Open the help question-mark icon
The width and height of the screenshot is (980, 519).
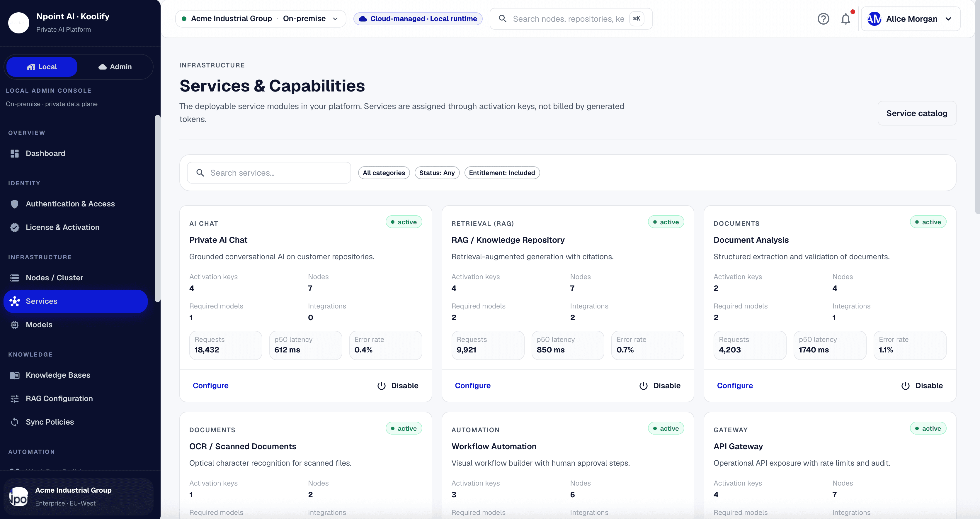tap(823, 19)
